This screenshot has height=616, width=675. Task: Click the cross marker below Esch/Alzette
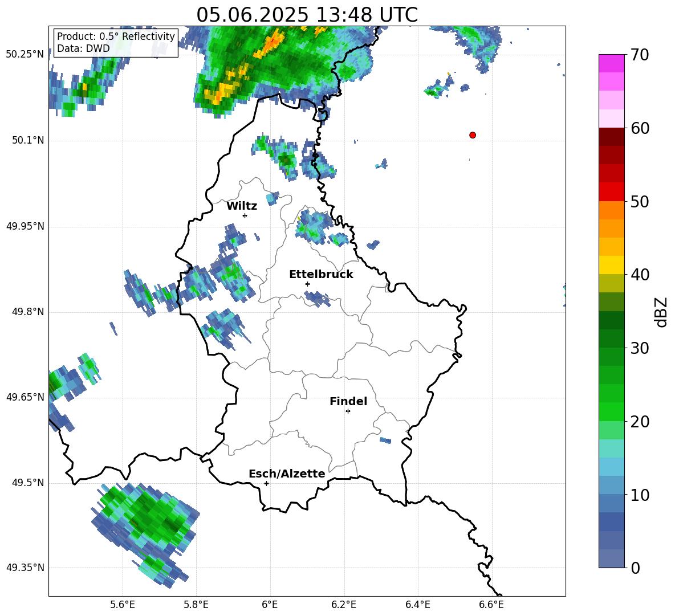[266, 483]
